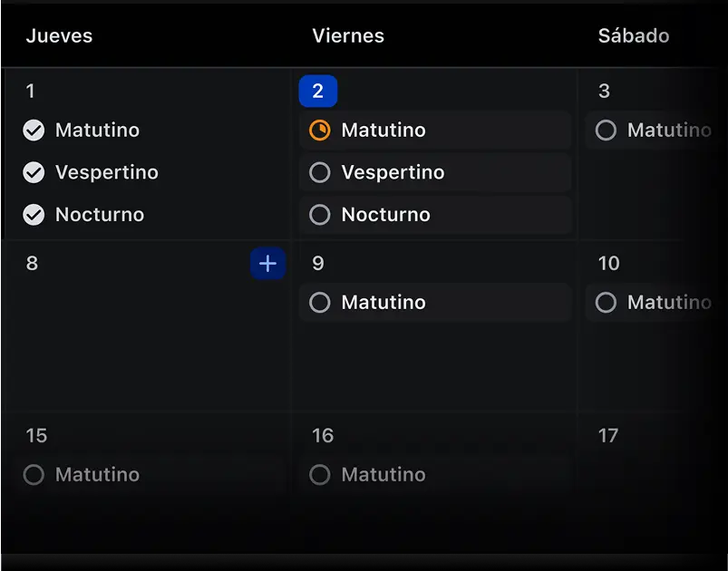Click the Jueves column header
The image size is (728, 571).
59,36
